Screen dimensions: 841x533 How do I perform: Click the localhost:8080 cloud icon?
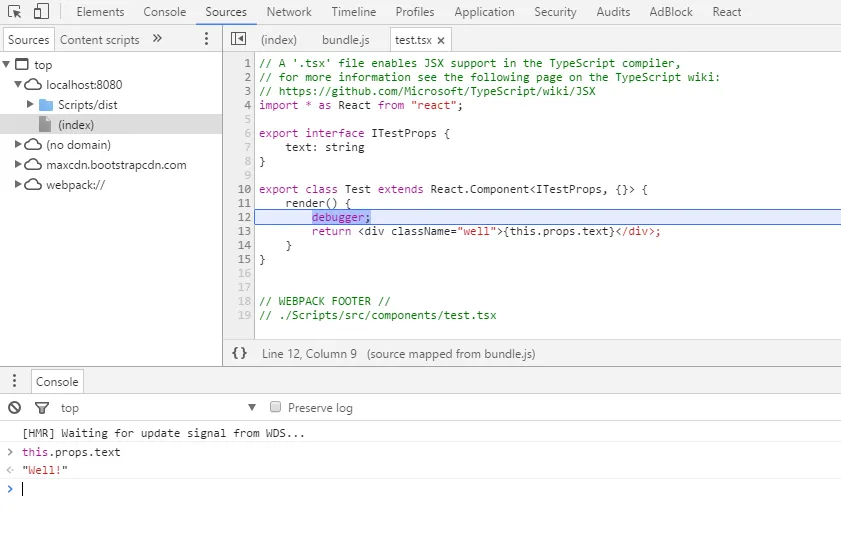[33, 85]
